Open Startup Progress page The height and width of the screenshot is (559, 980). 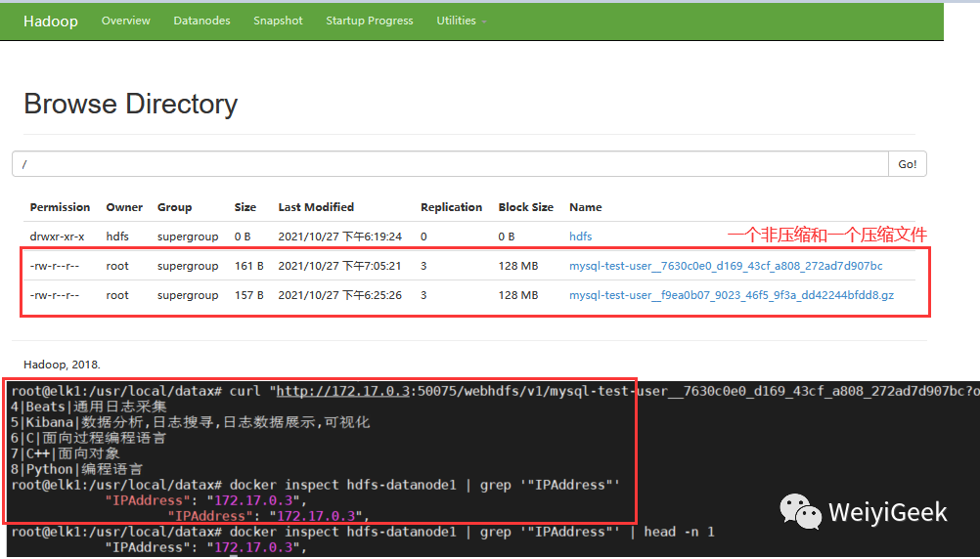tap(370, 21)
